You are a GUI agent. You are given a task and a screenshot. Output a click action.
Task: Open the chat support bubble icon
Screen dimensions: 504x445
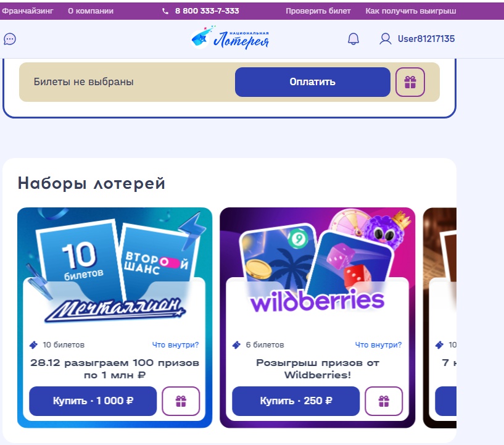(10, 40)
